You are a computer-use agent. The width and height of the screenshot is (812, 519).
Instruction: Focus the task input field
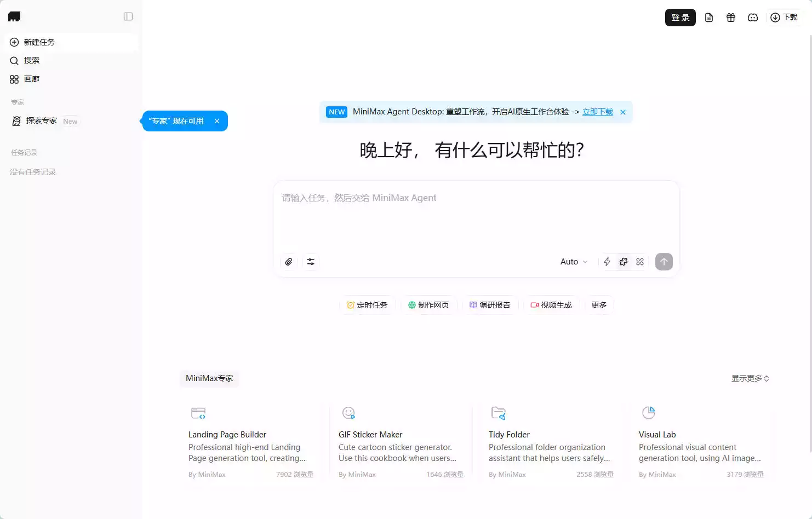476,216
